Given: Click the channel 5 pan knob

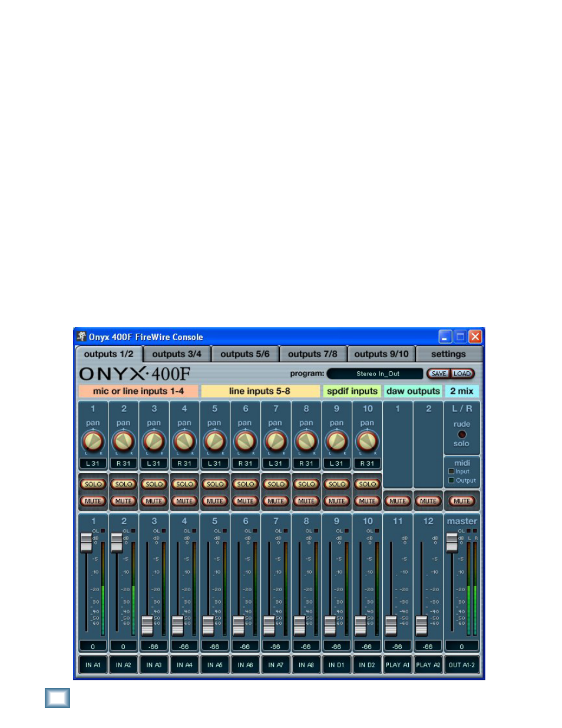Looking at the screenshot, I should (215, 441).
